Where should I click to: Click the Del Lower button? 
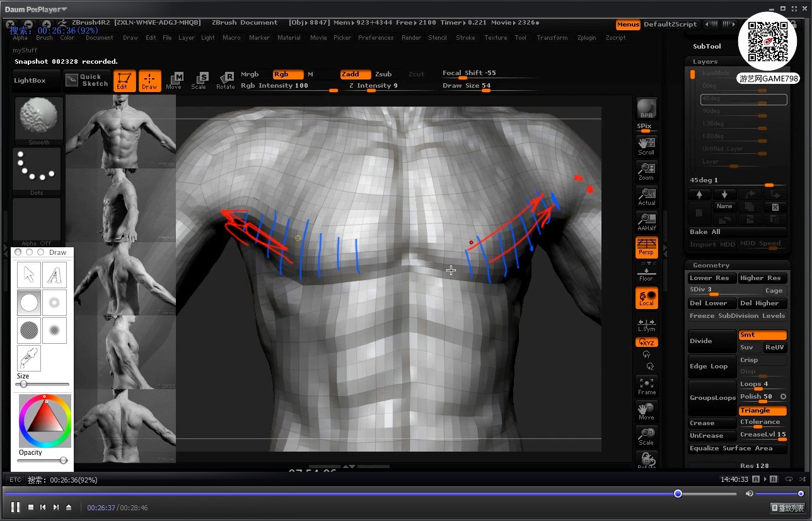pyautogui.click(x=712, y=303)
